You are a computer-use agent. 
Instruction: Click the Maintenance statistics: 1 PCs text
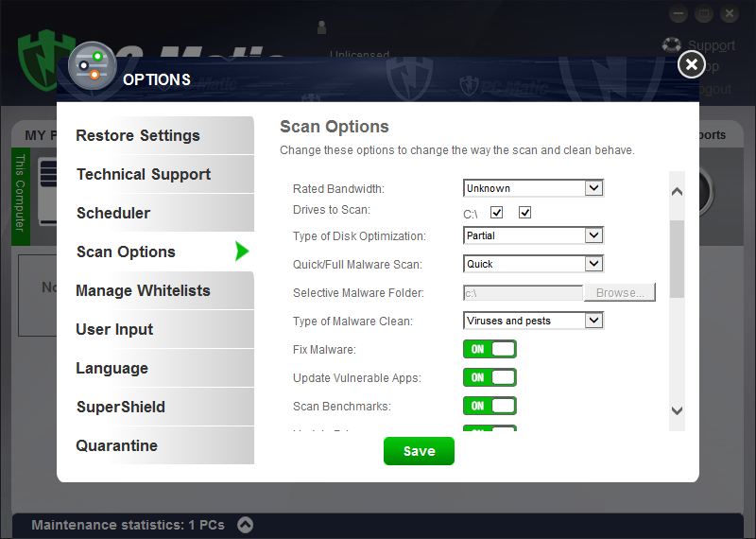[129, 525]
